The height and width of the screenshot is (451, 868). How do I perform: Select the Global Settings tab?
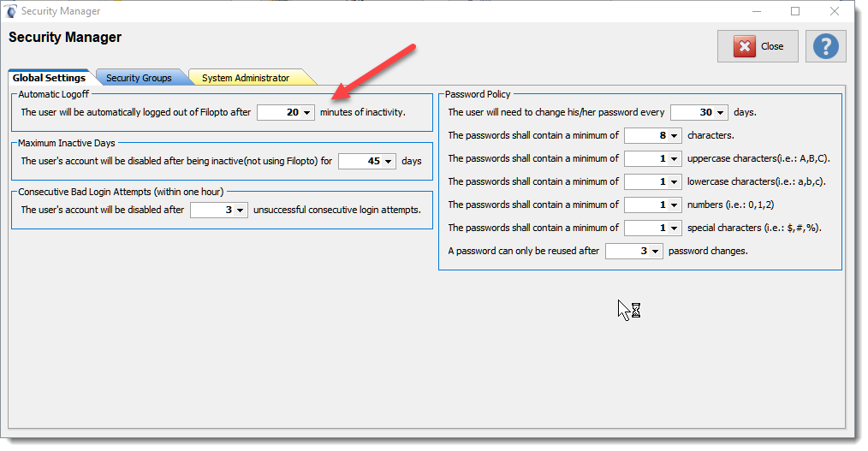[x=49, y=78]
